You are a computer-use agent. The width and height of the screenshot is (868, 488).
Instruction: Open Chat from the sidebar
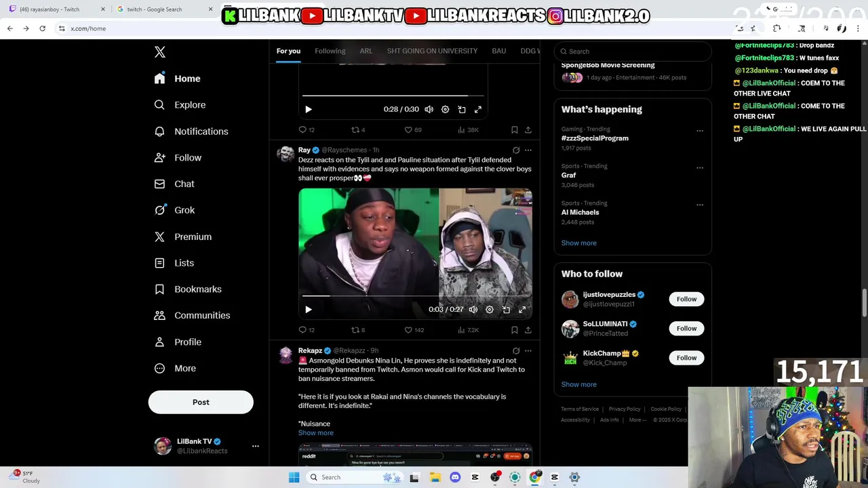pos(174,184)
